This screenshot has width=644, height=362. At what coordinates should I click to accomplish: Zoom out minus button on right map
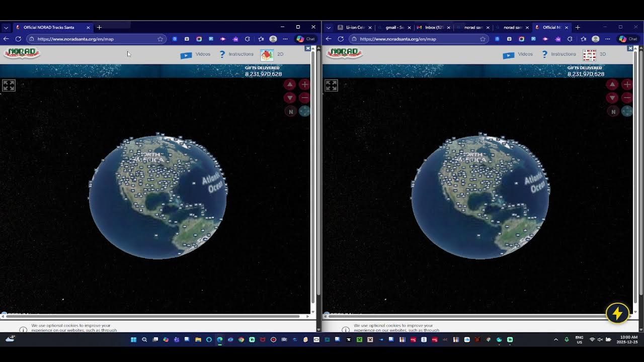pyautogui.click(x=627, y=98)
